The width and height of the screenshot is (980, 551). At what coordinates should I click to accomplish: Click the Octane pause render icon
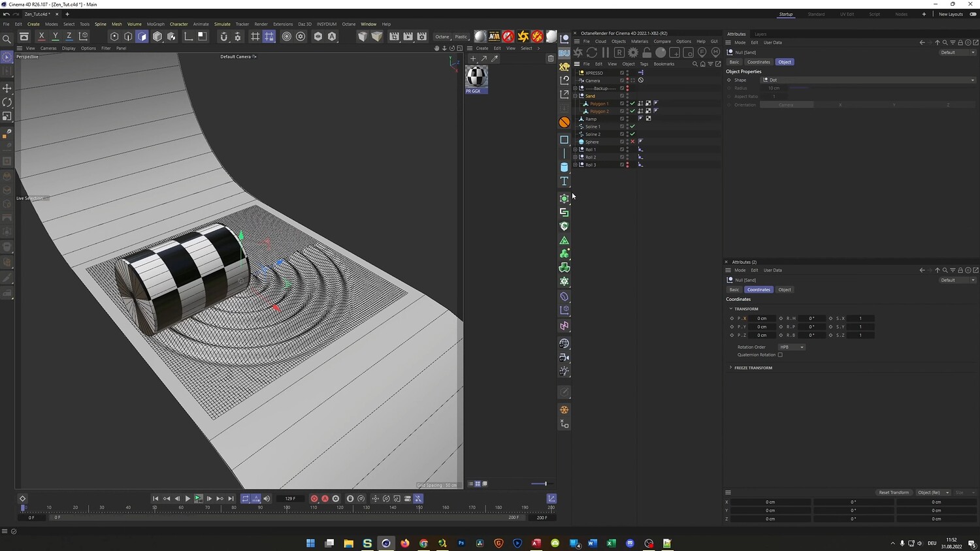[x=606, y=53]
